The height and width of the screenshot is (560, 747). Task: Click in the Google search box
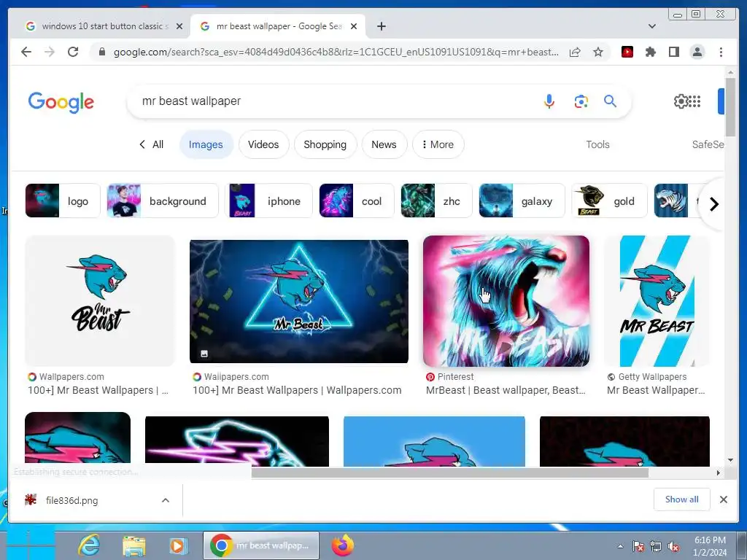pyautogui.click(x=333, y=101)
